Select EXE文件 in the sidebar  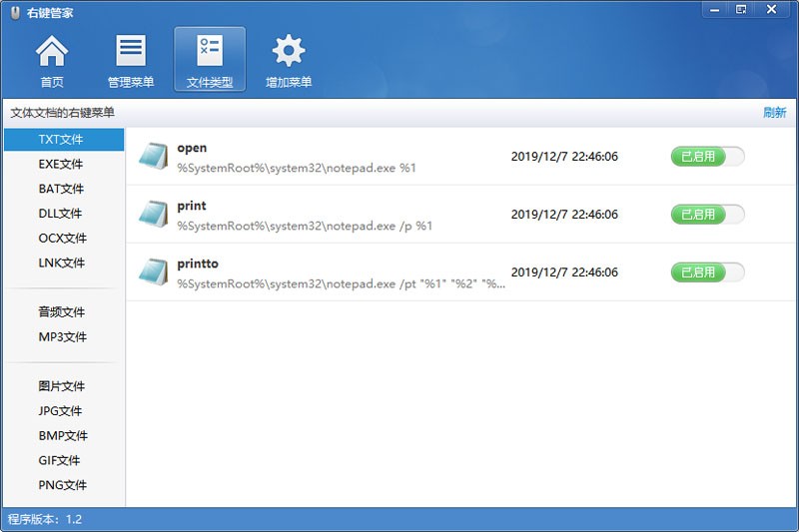click(x=61, y=164)
